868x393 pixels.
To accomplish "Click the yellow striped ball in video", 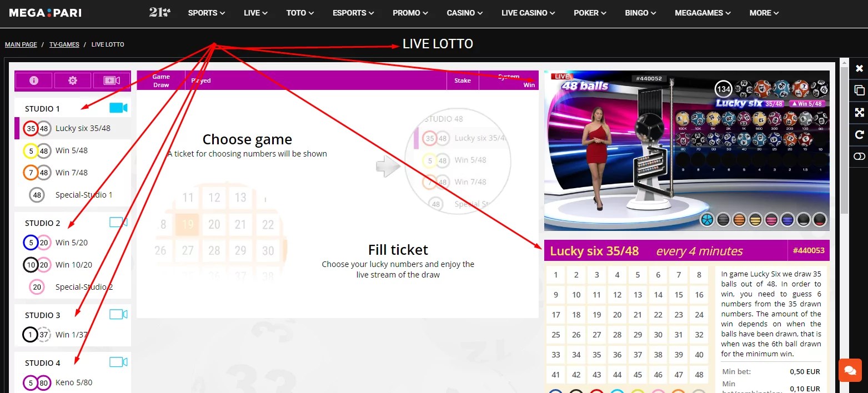I will pyautogui.click(x=755, y=220).
